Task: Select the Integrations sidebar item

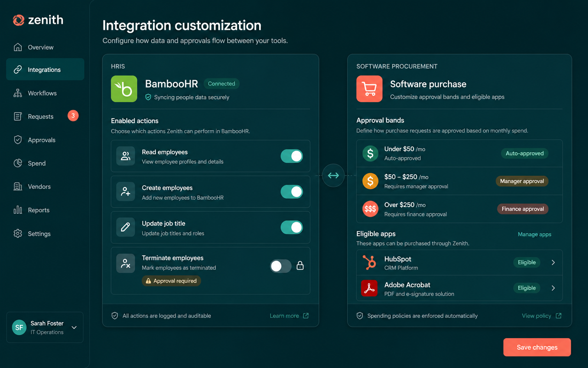Action: tap(45, 69)
